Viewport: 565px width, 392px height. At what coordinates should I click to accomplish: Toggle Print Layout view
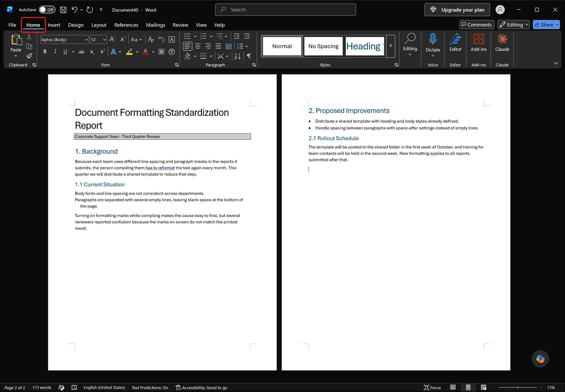click(468, 387)
